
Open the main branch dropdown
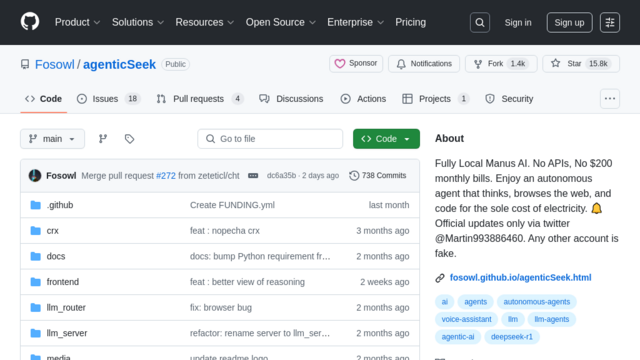(53, 139)
